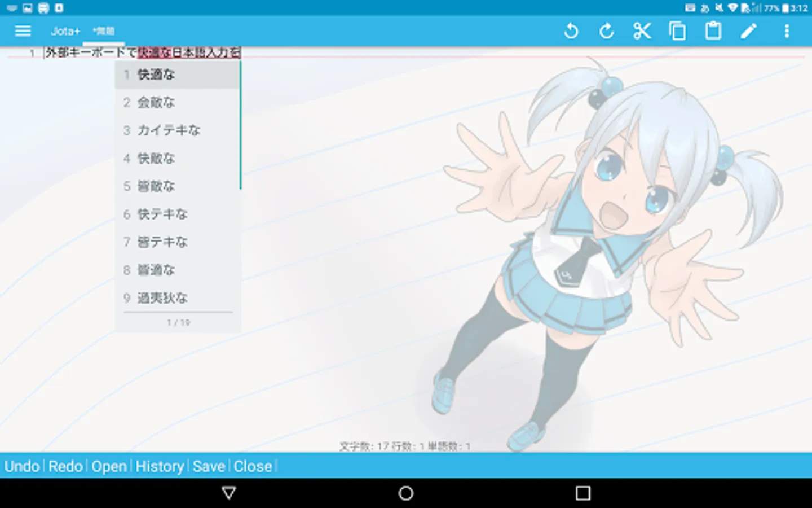The height and width of the screenshot is (508, 812).
Task: Select candidate 1 快適な
Action: pos(178,75)
